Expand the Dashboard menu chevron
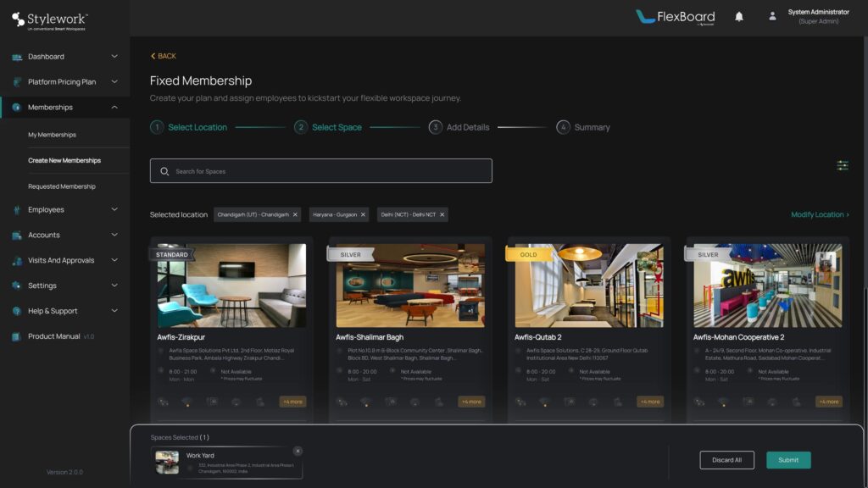 point(114,57)
